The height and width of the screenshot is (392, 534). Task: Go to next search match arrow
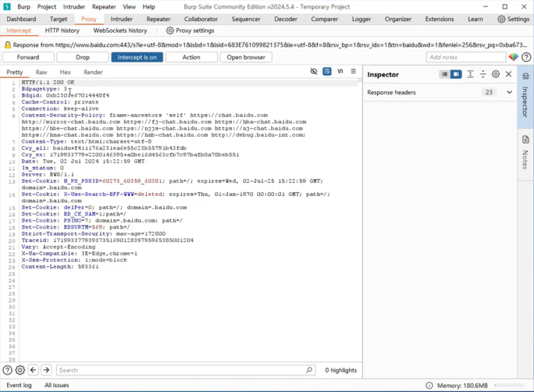pyautogui.click(x=47, y=370)
